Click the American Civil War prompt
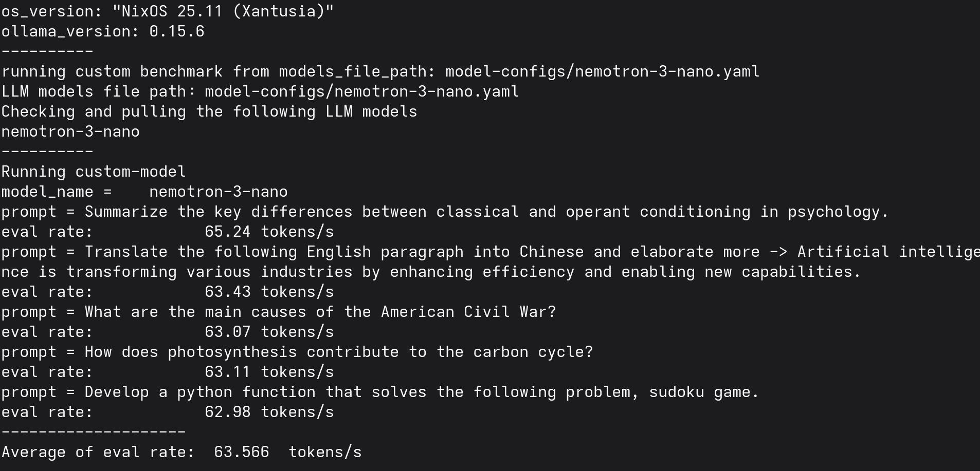 click(x=320, y=312)
